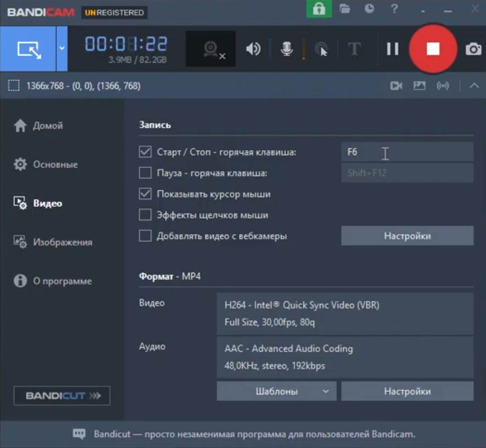Open the Шаблоны presets dropdown

tap(277, 391)
